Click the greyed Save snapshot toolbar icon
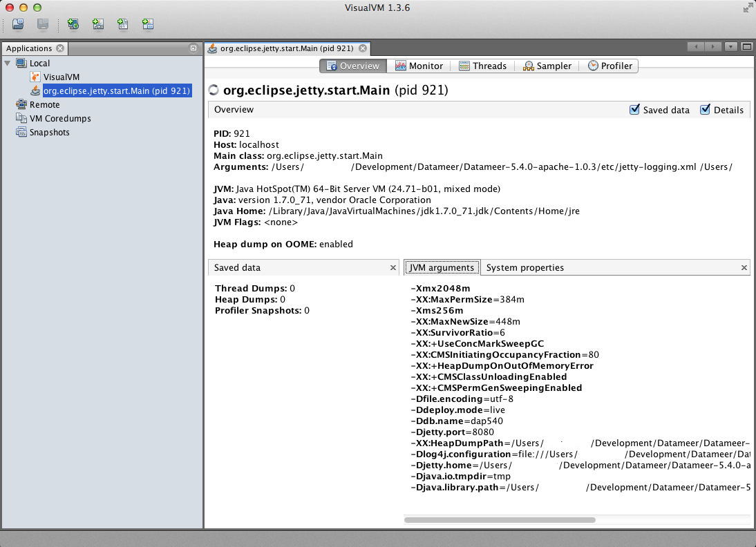The width and height of the screenshot is (756, 547). coord(43,24)
